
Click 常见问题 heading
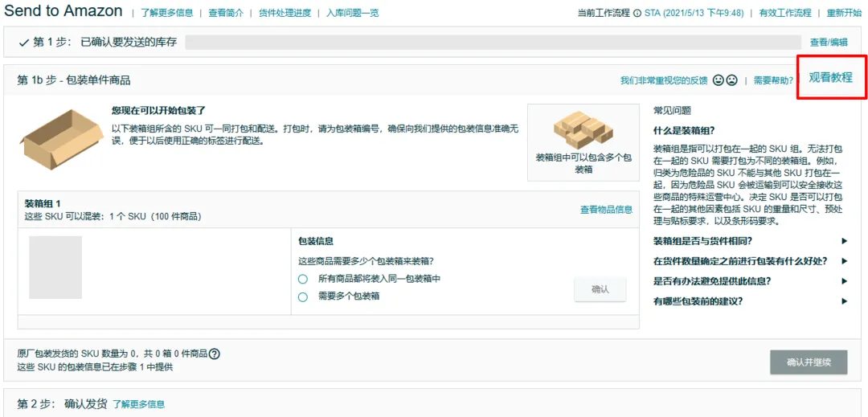coord(672,111)
